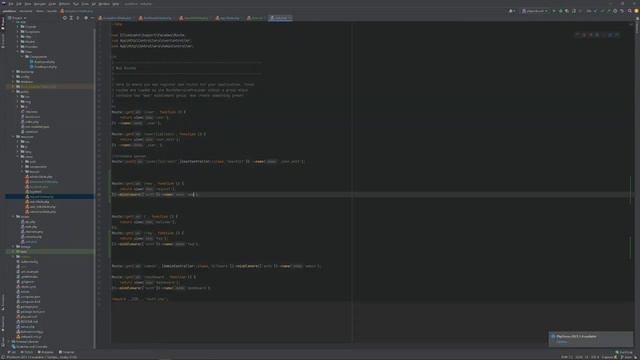Place cursor on the require auth.php line
Viewport: 640px width, 360px height.
(140, 299)
